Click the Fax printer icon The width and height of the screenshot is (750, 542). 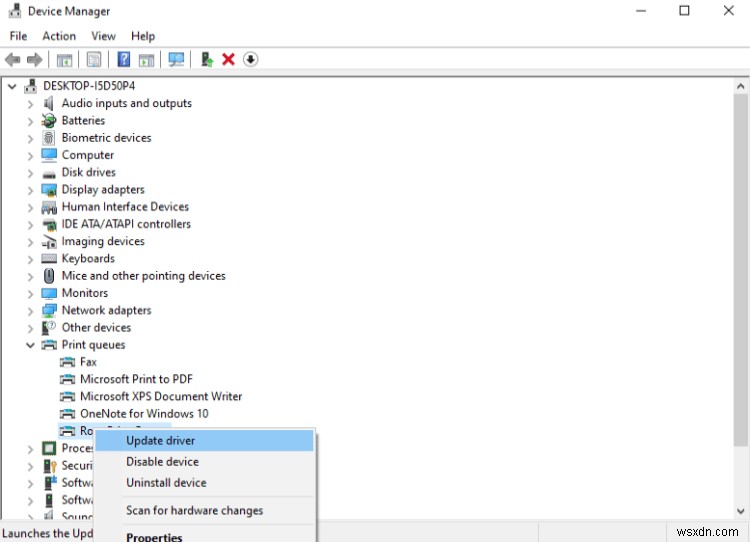click(67, 362)
